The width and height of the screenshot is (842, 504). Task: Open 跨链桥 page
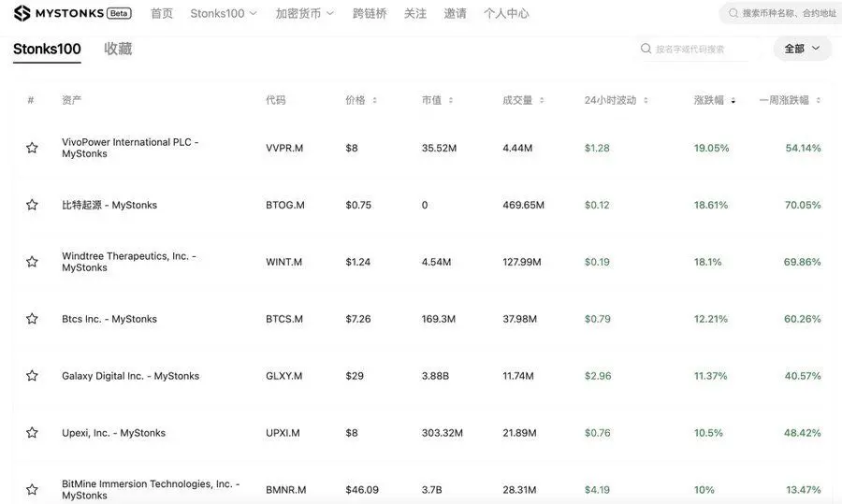370,13
